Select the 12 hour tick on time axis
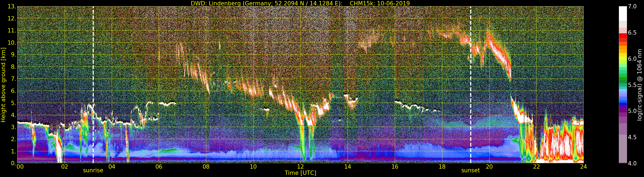The height and width of the screenshot is (177, 644). click(300, 166)
